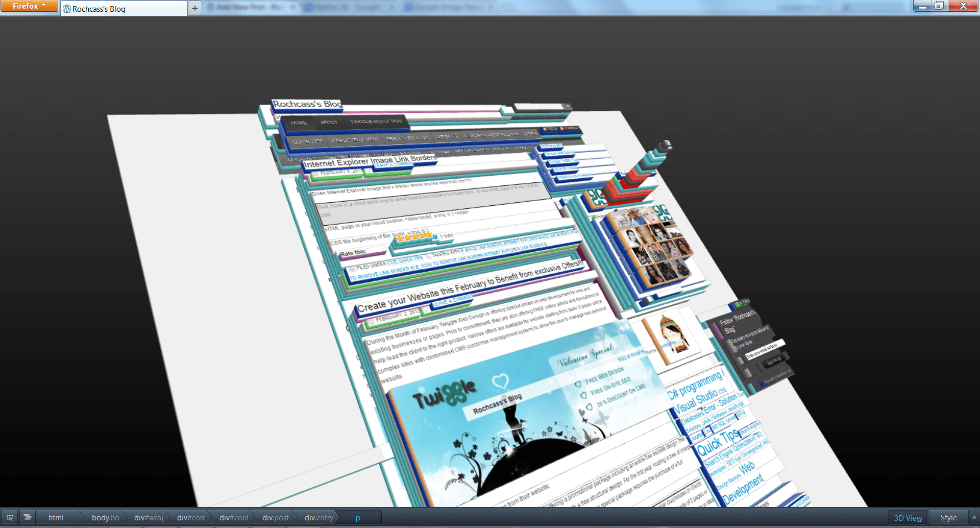The height and width of the screenshot is (528, 980).
Task: Toggle the HTML markup panel icon
Action: tap(27, 517)
